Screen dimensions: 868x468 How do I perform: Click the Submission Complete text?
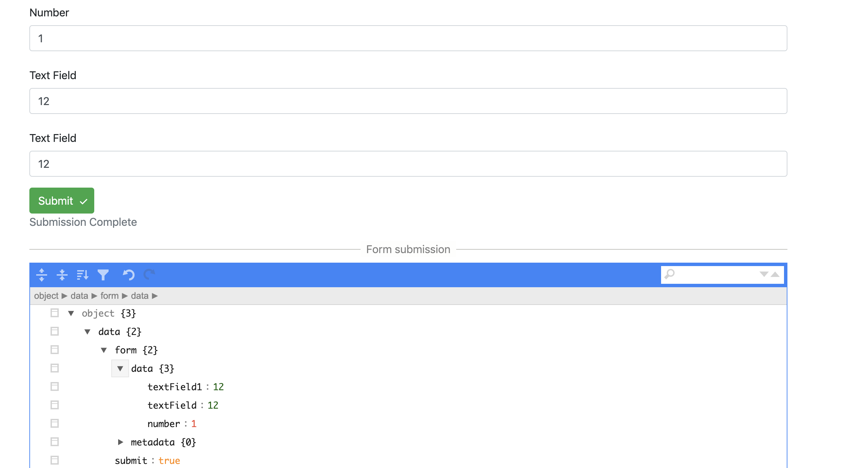tap(83, 222)
